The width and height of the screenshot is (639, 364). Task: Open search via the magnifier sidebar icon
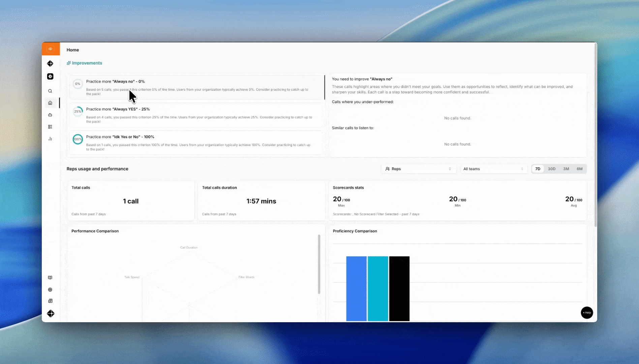point(50,91)
